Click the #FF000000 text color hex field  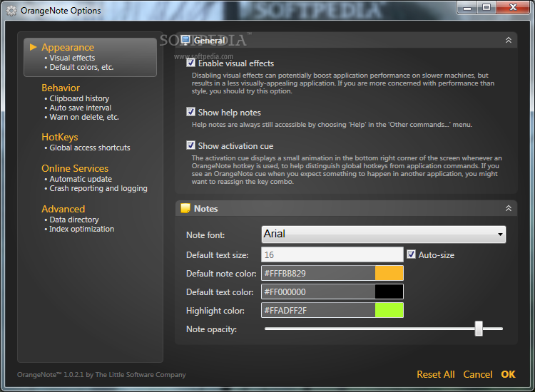(318, 292)
